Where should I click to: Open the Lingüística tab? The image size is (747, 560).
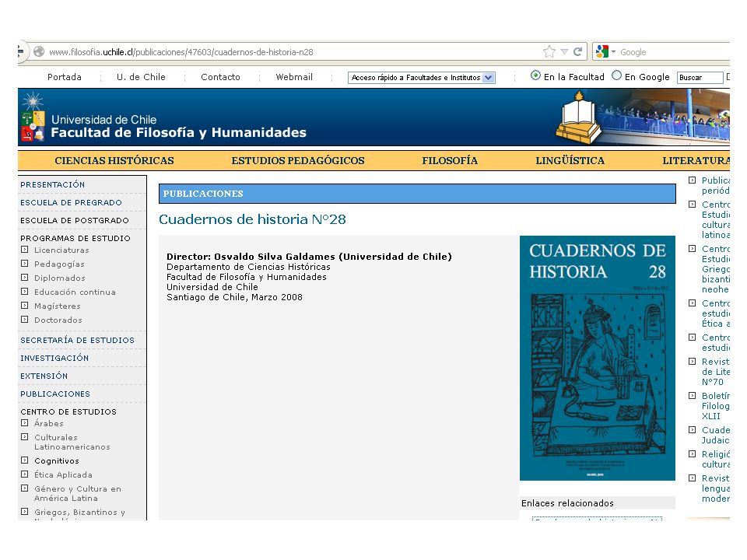click(x=570, y=160)
